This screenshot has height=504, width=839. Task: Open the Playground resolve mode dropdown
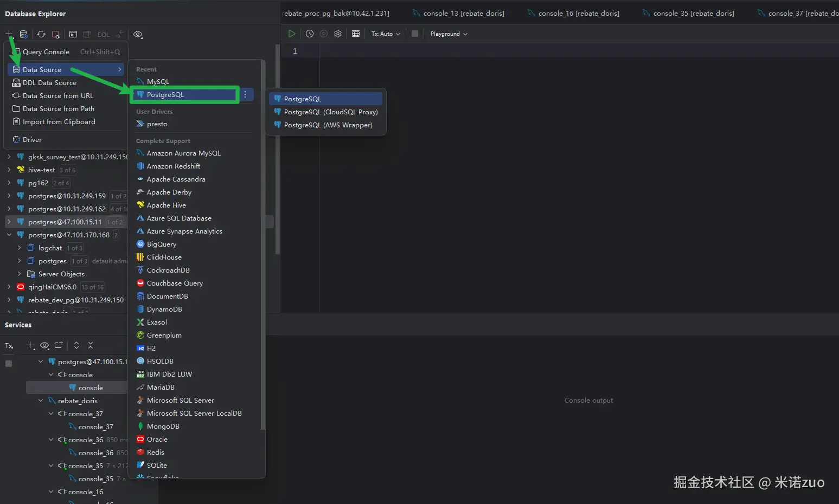pyautogui.click(x=449, y=34)
